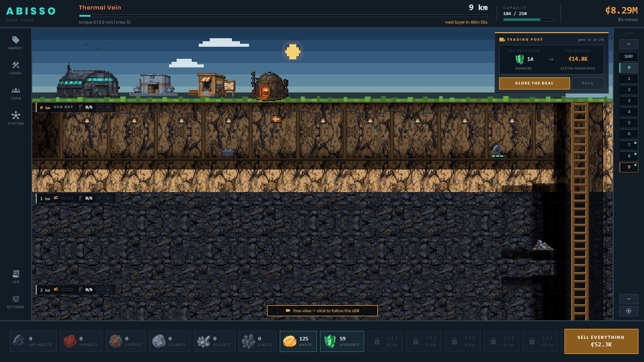Click the Thermal Vein depth progress bar
644x362 pixels.
click(283, 16)
